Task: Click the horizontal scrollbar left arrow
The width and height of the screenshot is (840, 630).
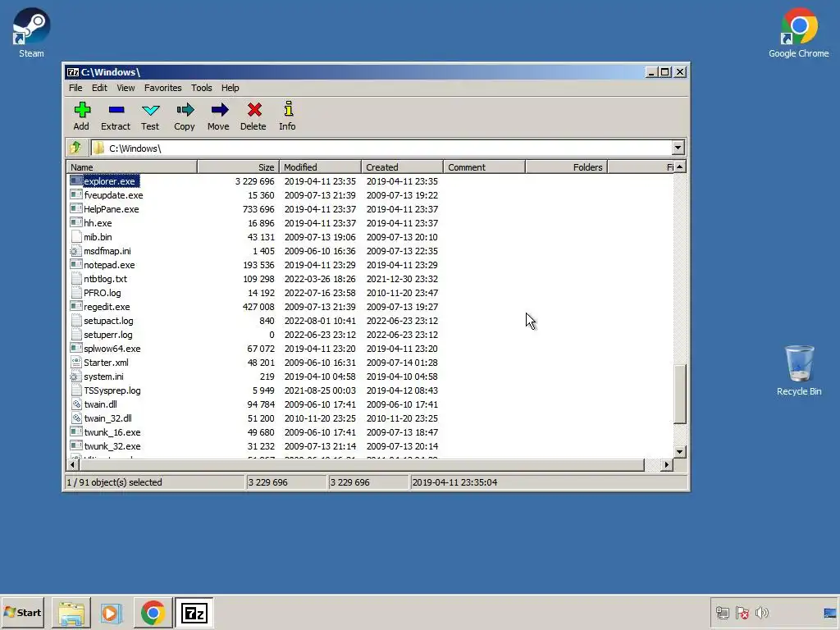Action: (x=72, y=465)
